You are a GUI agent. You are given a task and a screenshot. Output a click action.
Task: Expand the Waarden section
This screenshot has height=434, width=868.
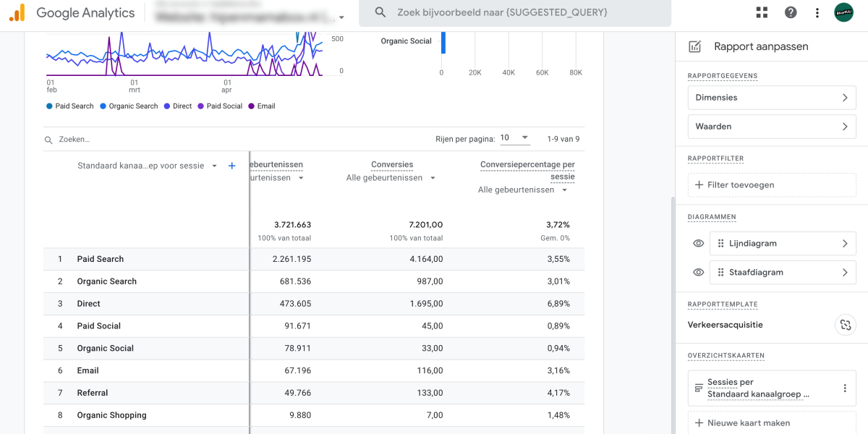[x=771, y=127]
